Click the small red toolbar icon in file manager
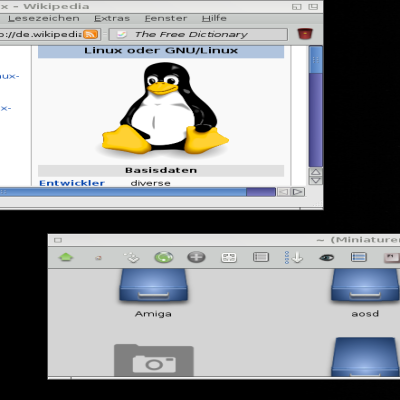 [x=98, y=258]
